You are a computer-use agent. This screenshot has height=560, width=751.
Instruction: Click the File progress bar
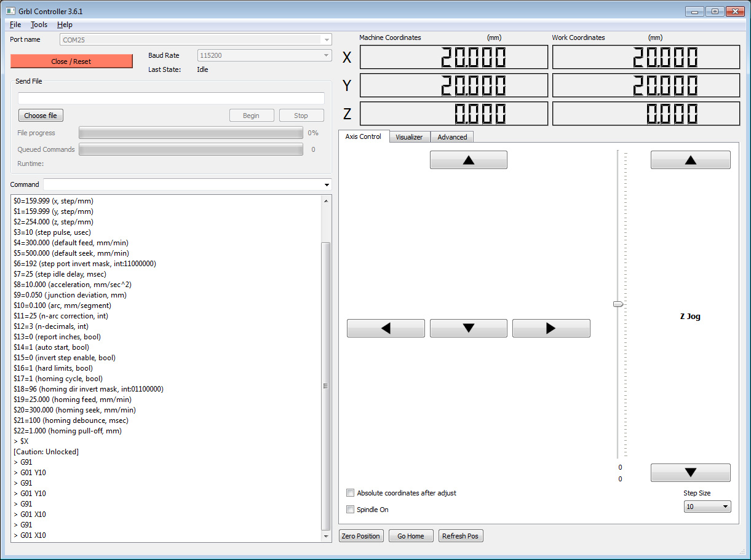(x=191, y=133)
